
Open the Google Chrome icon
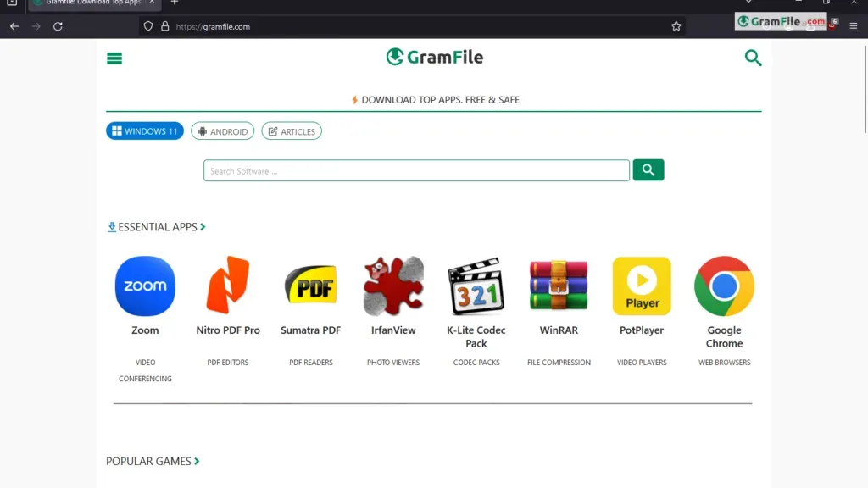(x=724, y=286)
